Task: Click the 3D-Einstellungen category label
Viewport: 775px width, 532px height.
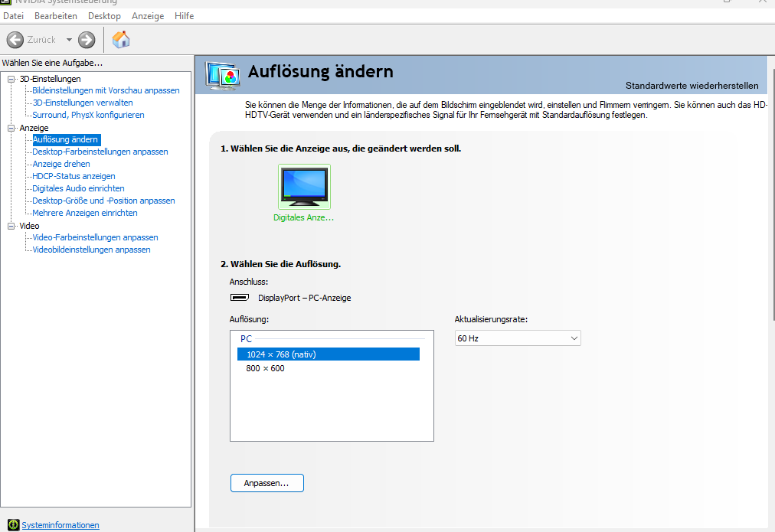Action: click(50, 79)
